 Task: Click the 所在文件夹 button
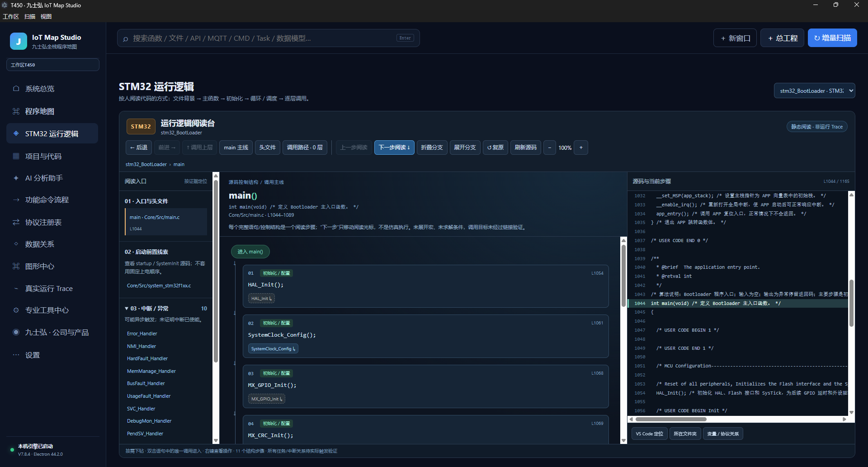[685, 434]
